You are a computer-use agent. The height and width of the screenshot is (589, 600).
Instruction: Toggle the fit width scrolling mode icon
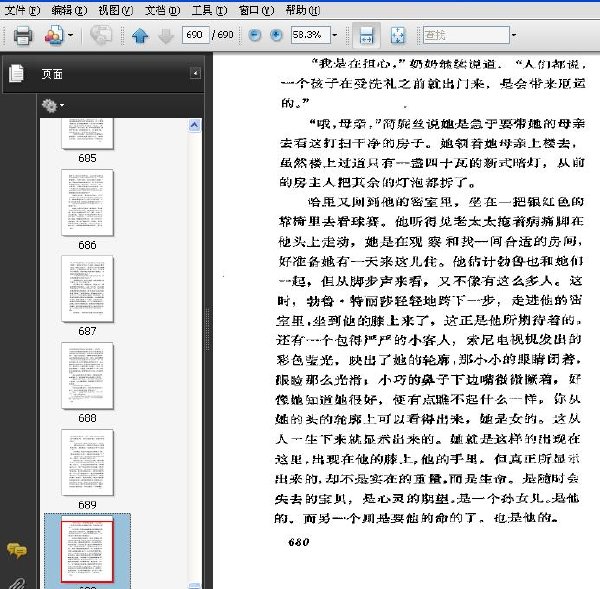tap(366, 35)
